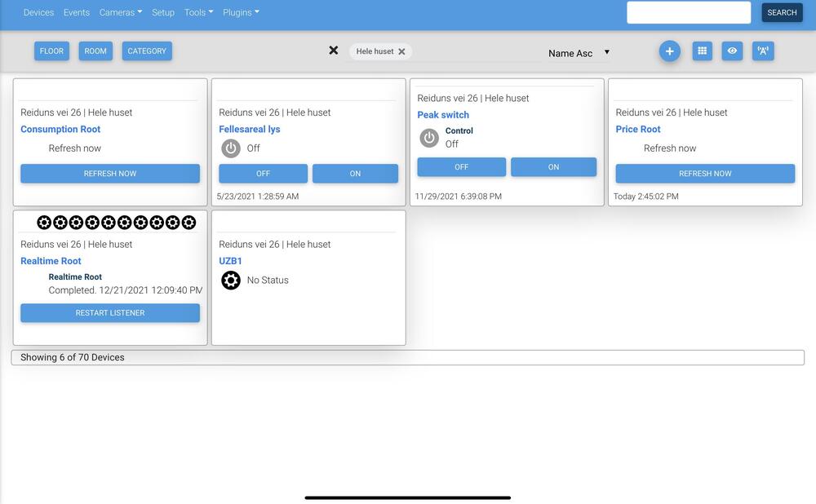The image size is (816, 504).
Task: Click the search text field
Action: pyautogui.click(x=688, y=12)
